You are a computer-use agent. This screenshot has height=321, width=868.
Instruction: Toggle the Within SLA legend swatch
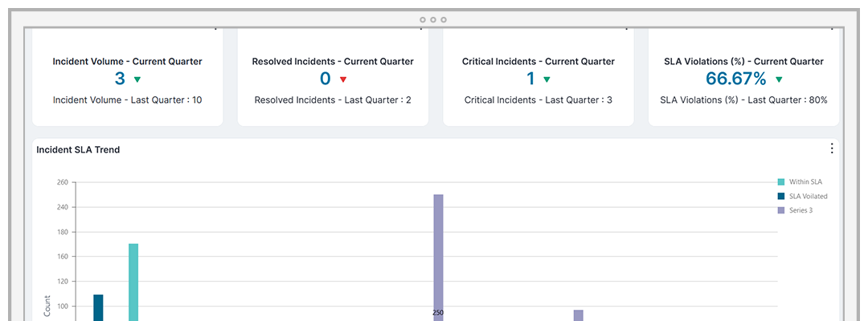tap(781, 182)
